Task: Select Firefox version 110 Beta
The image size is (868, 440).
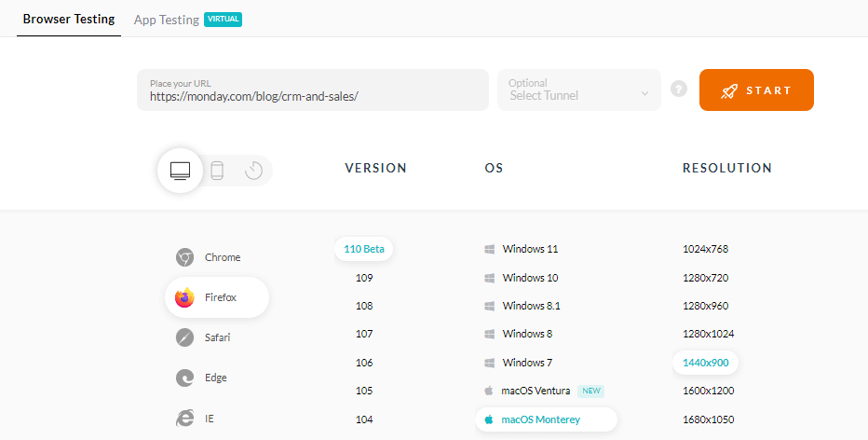Action: pos(364,249)
